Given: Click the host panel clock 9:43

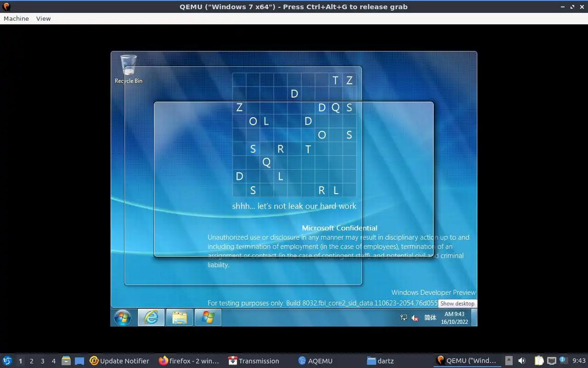Looking at the screenshot, I should click(x=579, y=361).
